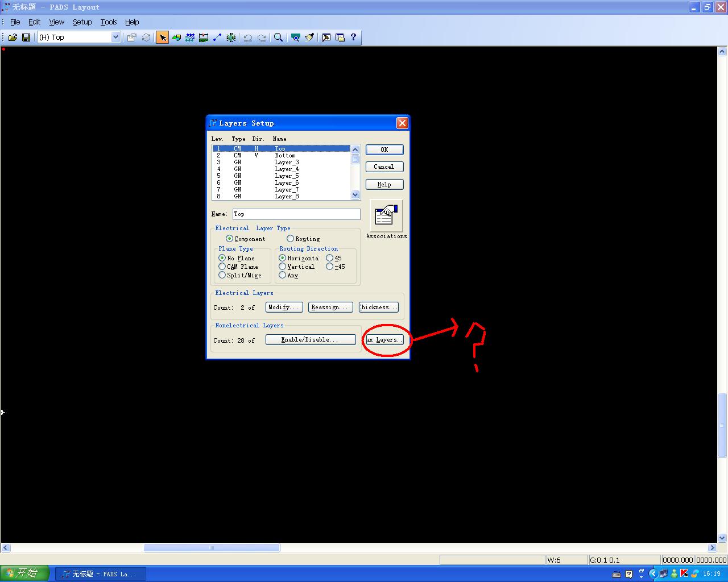Click the grayed Properties toolbar icon
The width and height of the screenshot is (728, 582).
pyautogui.click(x=132, y=38)
